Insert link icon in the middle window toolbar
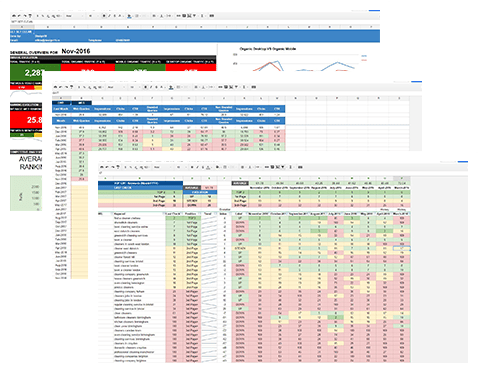 coord(220,87)
